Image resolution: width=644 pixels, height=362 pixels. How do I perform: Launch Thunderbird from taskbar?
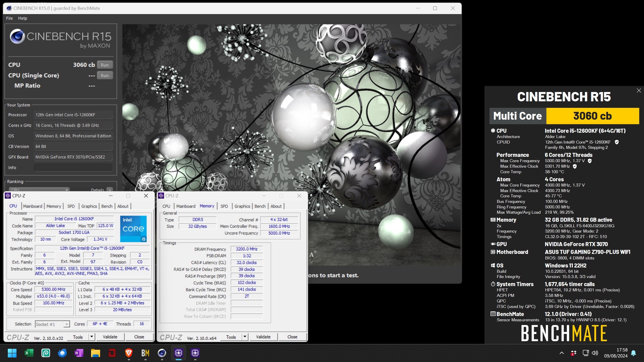click(x=62, y=353)
